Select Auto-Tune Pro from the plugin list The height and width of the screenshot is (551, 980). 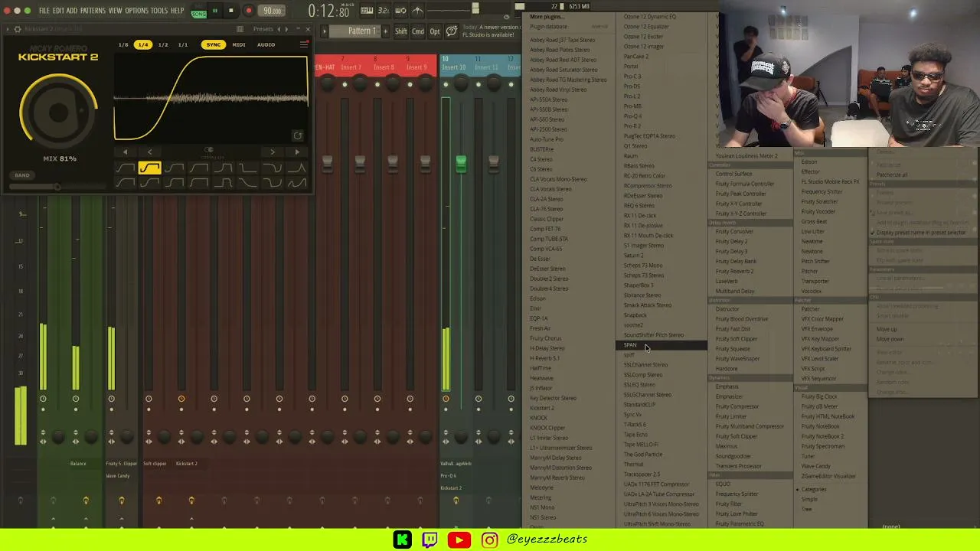click(547, 139)
